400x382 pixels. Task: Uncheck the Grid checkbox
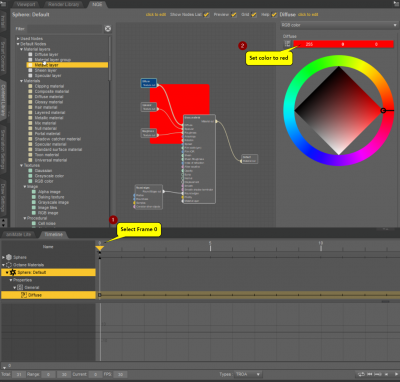click(x=254, y=15)
